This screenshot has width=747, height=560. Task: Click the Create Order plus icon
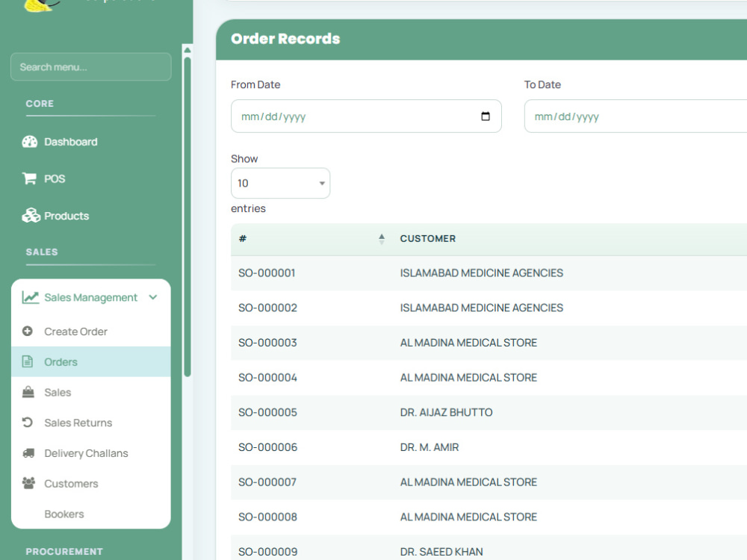[28, 331]
